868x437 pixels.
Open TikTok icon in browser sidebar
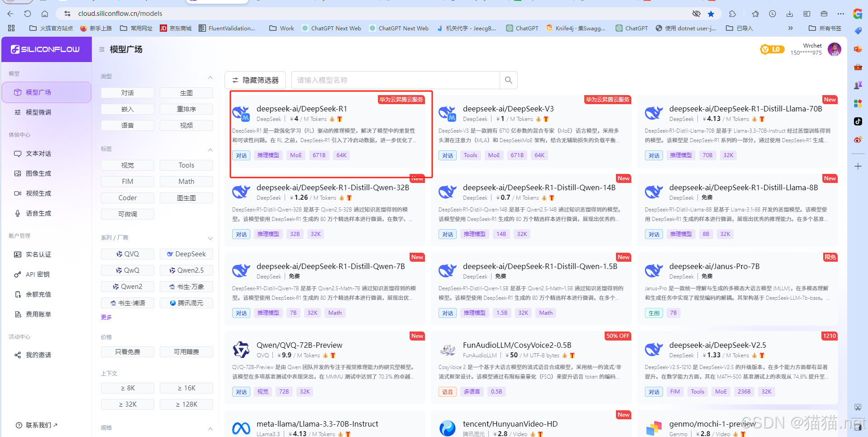tap(858, 121)
